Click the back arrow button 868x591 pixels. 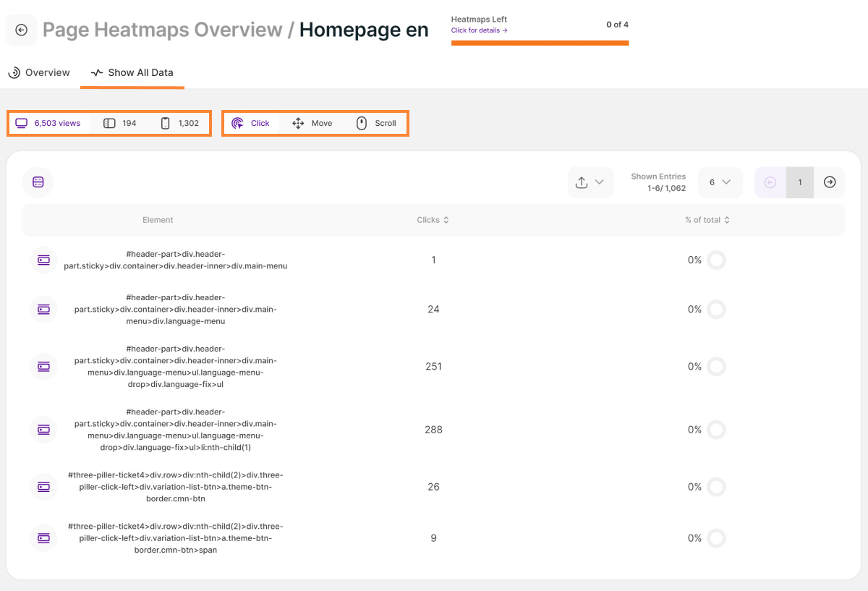coord(21,30)
